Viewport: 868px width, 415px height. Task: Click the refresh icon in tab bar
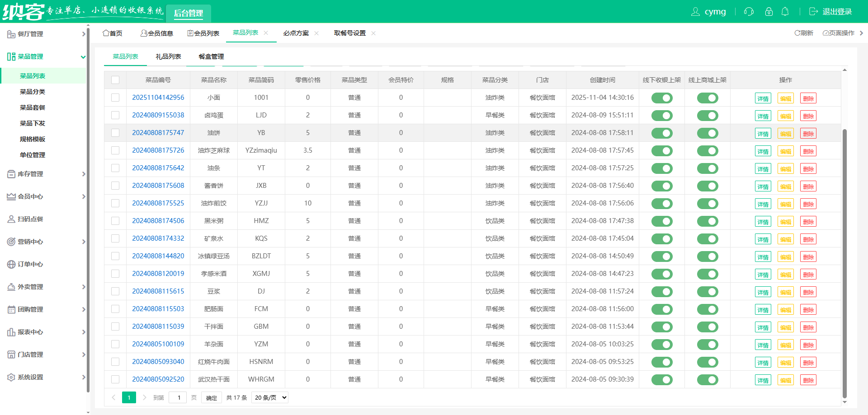(797, 33)
